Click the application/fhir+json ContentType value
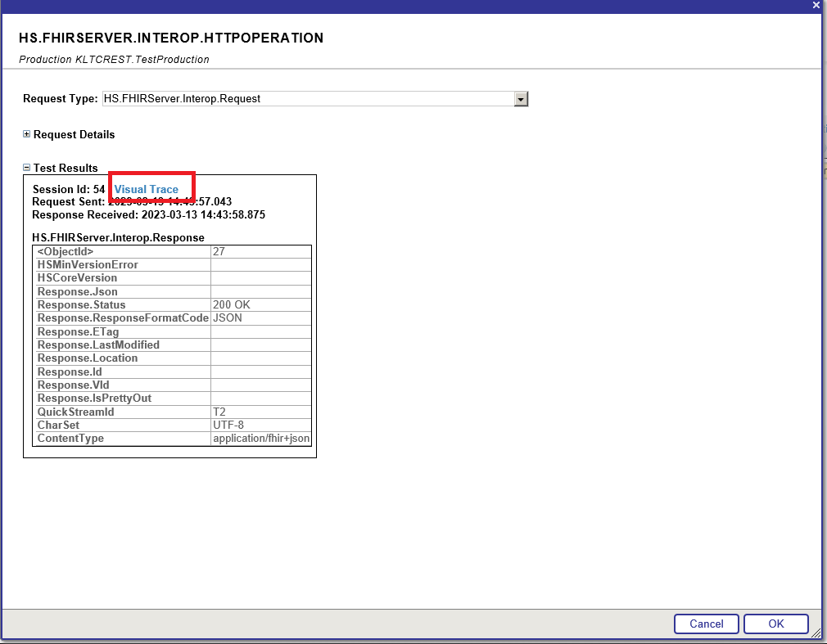827x644 pixels. pos(261,438)
